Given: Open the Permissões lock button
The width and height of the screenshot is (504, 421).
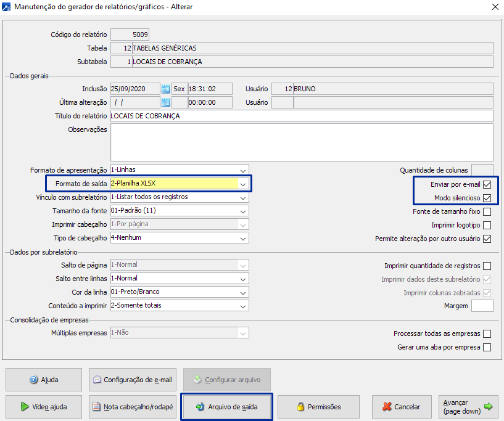Looking at the screenshot, I should pos(318,407).
